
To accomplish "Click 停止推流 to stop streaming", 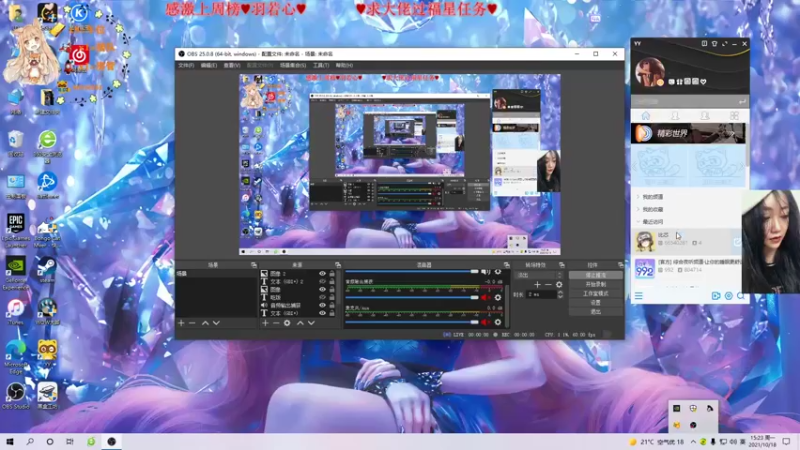I will [595, 275].
